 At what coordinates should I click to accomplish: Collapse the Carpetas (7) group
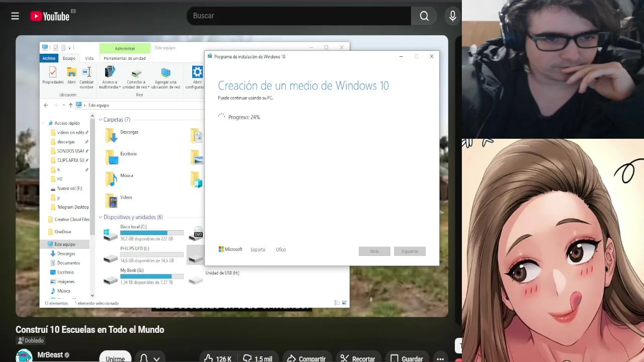[x=101, y=120]
